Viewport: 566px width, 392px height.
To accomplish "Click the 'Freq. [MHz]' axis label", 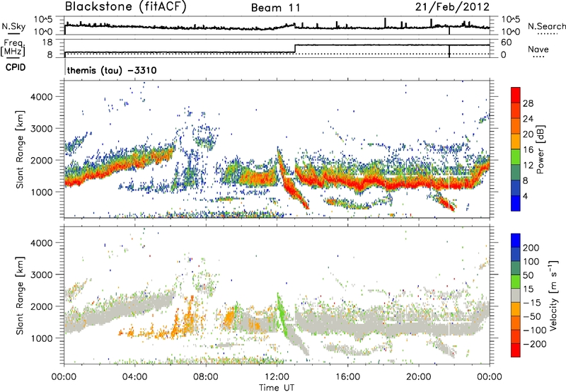I will click(x=13, y=47).
